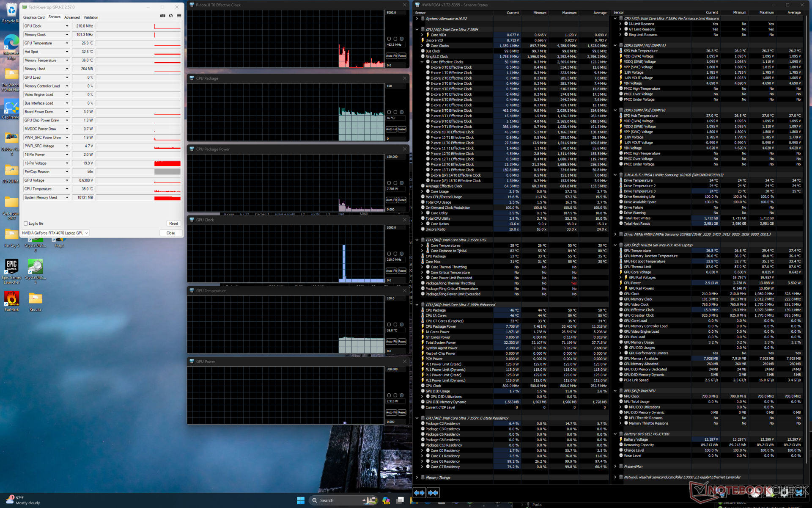
Task: Expand the System: Alienware m16 R2 node
Action: (417, 19)
